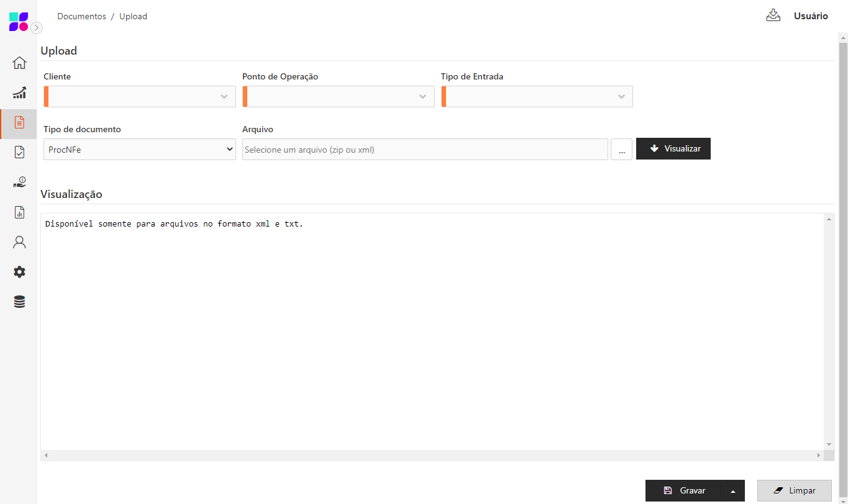Open the document validation checkmark icon
Image resolution: width=848 pixels, height=504 pixels.
[19, 152]
